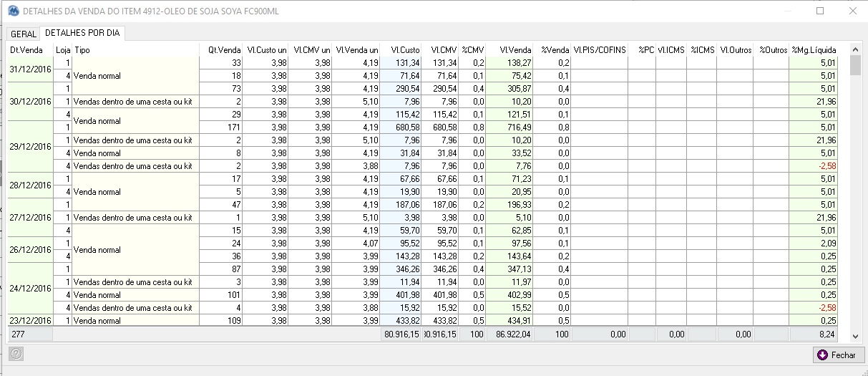Click the Loja column header
This screenshot has height=376, width=868.
(63, 49)
